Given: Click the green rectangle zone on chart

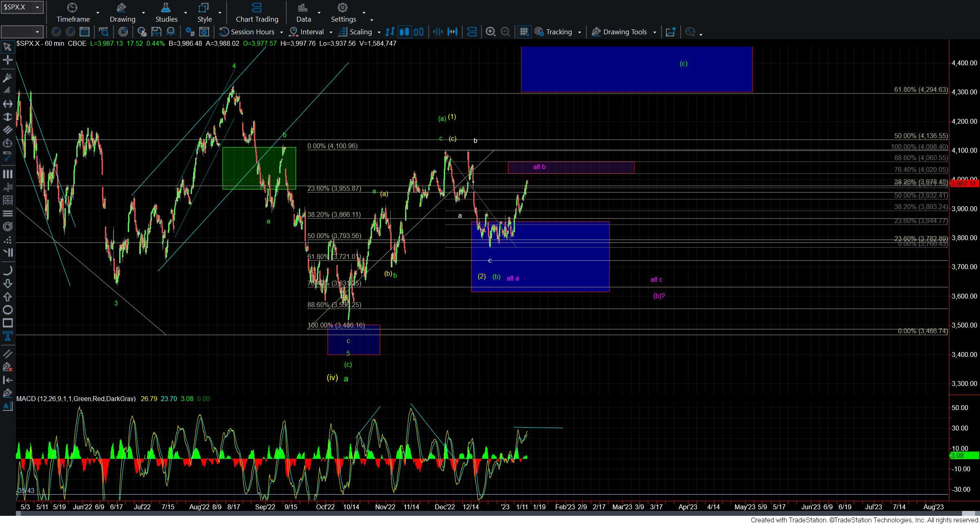Looking at the screenshot, I should [x=259, y=168].
